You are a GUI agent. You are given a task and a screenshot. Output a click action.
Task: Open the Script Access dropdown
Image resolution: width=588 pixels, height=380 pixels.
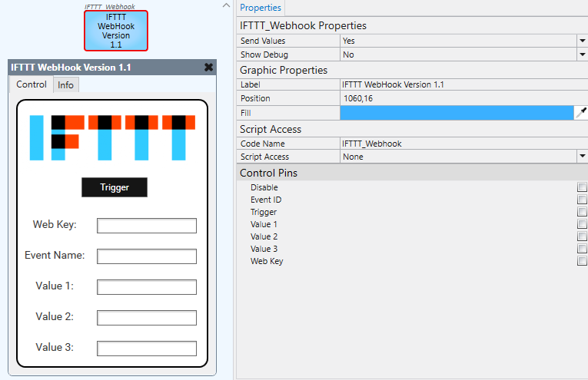click(x=582, y=156)
